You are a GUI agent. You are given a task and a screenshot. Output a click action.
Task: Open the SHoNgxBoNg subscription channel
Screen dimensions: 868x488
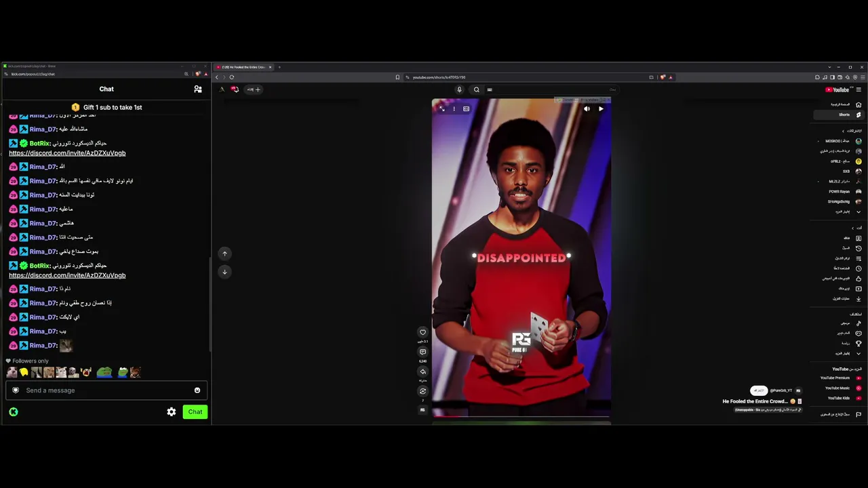pyautogui.click(x=838, y=202)
